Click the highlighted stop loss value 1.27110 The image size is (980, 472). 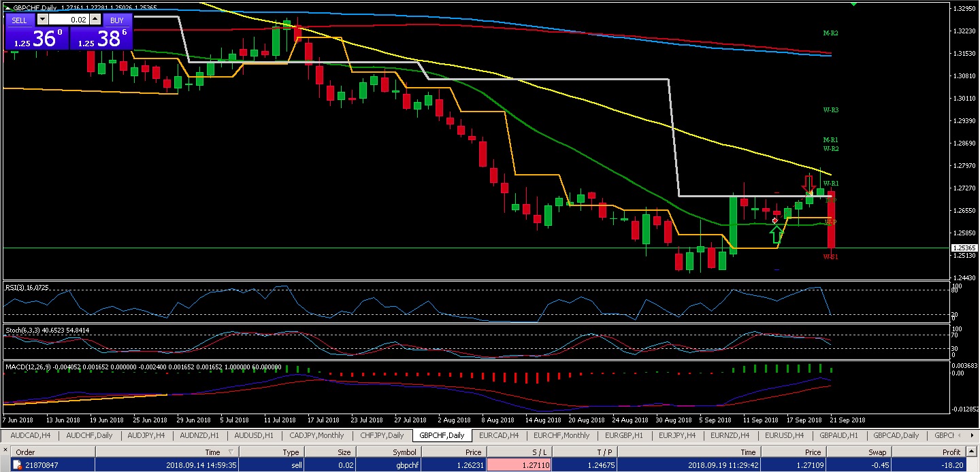519,466
